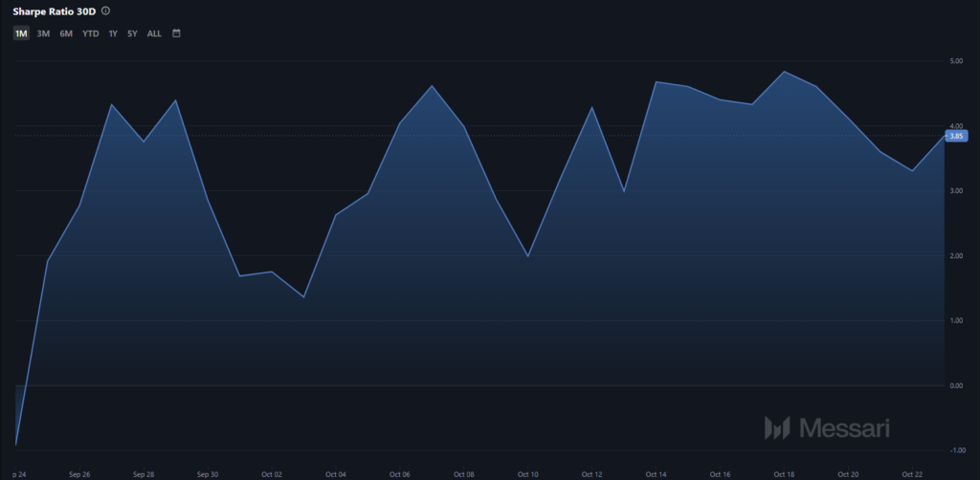Open the calendar date picker icon
This screenshot has height=480, width=980.
[x=176, y=33]
